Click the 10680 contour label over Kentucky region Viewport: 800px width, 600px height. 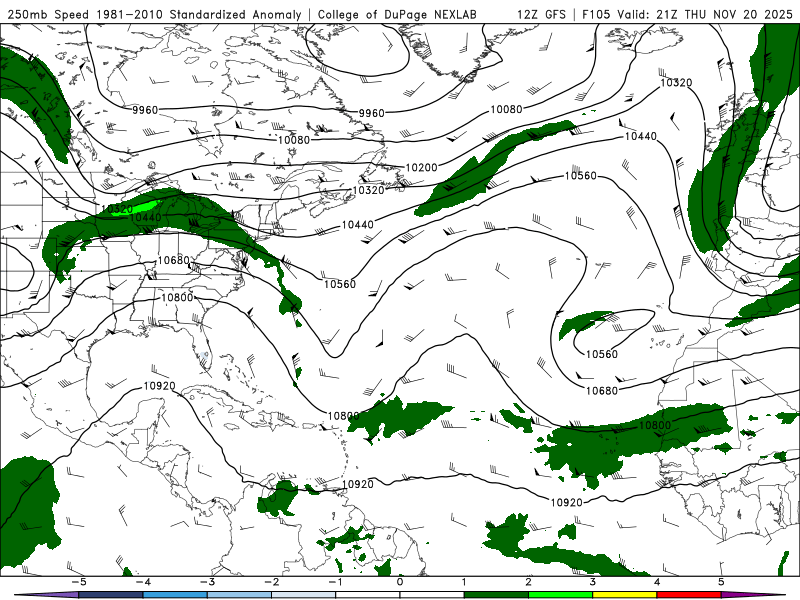(173, 260)
